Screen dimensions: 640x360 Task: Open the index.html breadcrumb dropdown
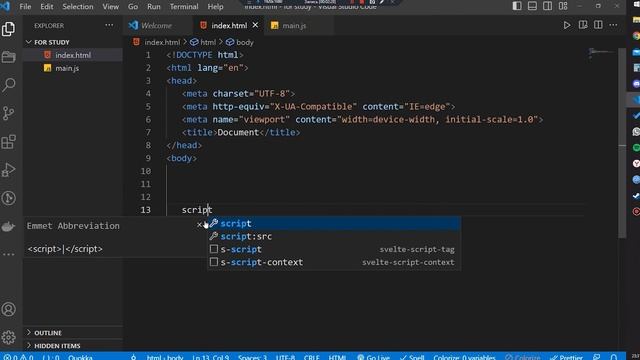pos(157,42)
